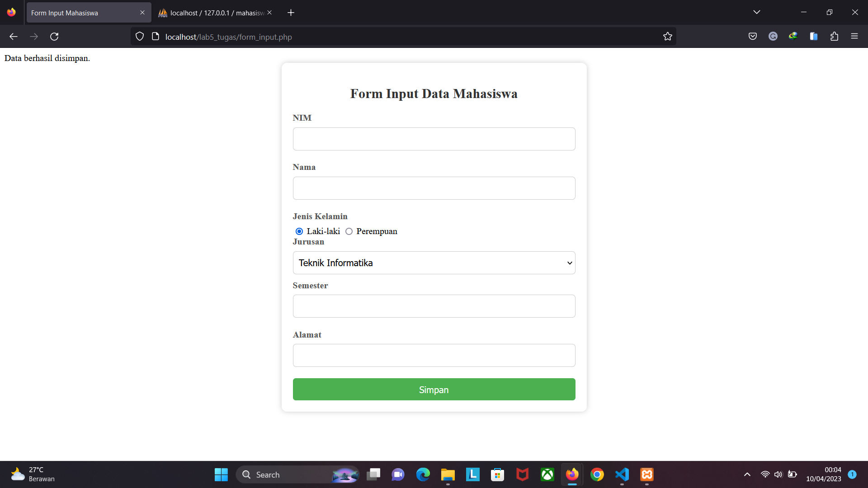This screenshot has width=868, height=488.
Task: Expand the Jurusan dropdown
Action: (434, 263)
